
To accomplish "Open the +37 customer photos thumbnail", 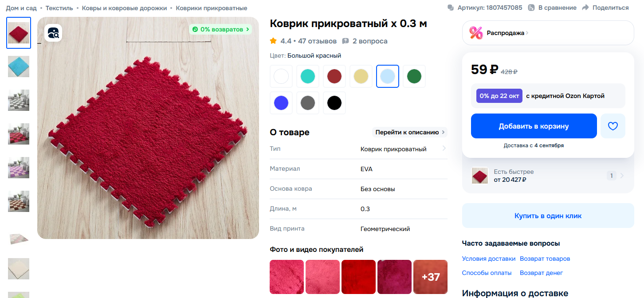I will [430, 277].
